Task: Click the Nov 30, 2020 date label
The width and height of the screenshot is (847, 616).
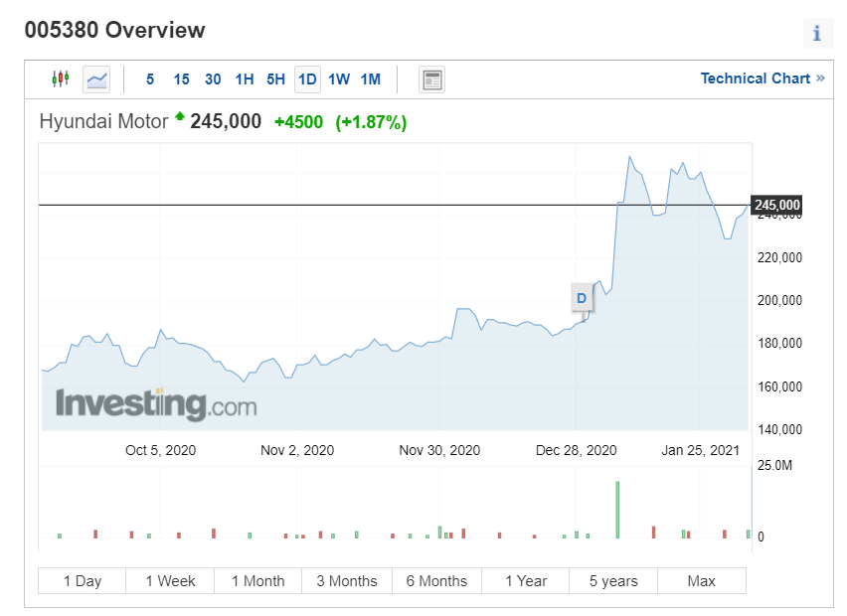Action: coord(439,450)
